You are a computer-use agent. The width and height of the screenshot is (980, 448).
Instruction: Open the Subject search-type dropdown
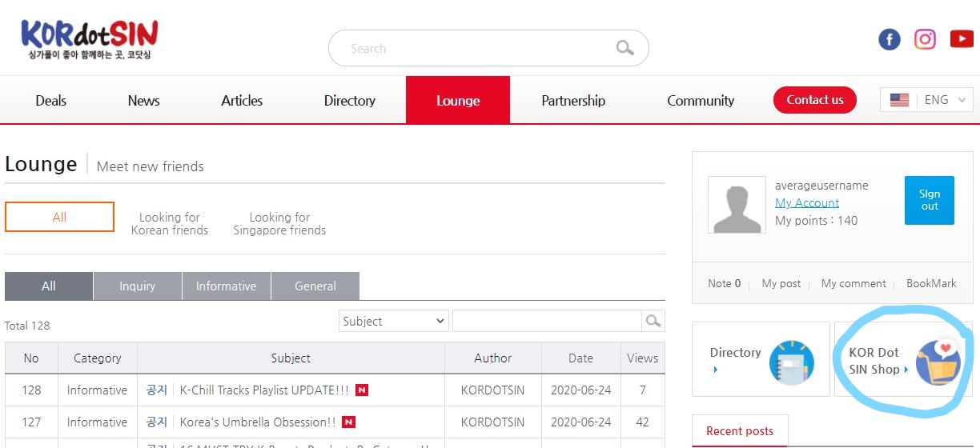pos(393,321)
